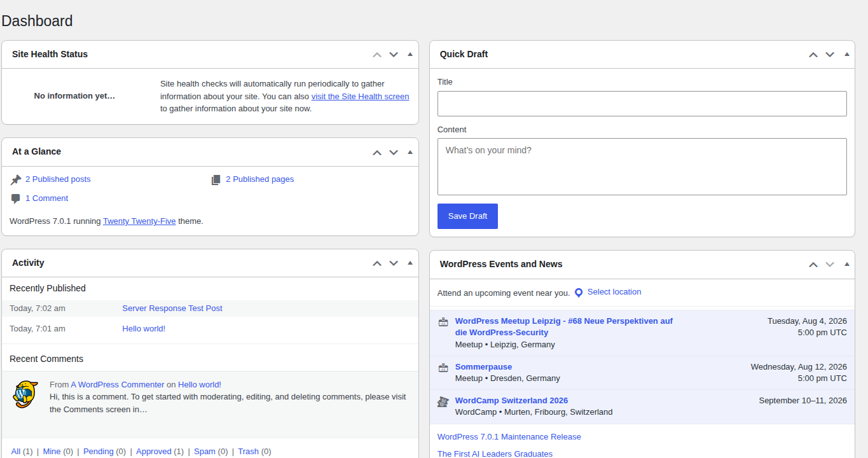Focus the Quick Draft Title field
The width and height of the screenshot is (868, 458).
tap(642, 104)
